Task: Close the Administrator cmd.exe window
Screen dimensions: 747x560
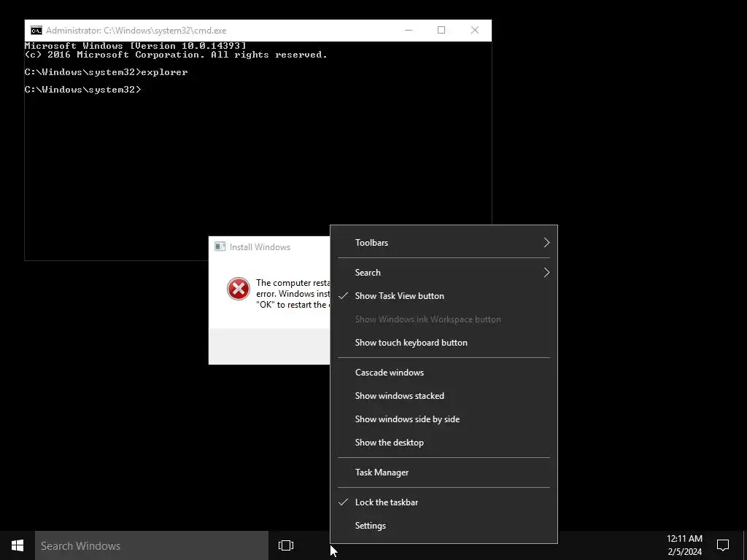Action: click(x=474, y=30)
